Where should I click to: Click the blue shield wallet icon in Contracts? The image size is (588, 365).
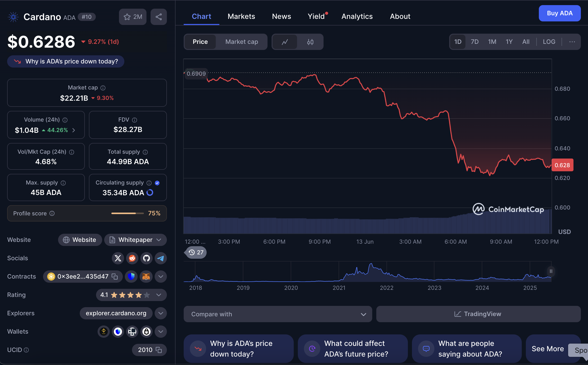131,277
